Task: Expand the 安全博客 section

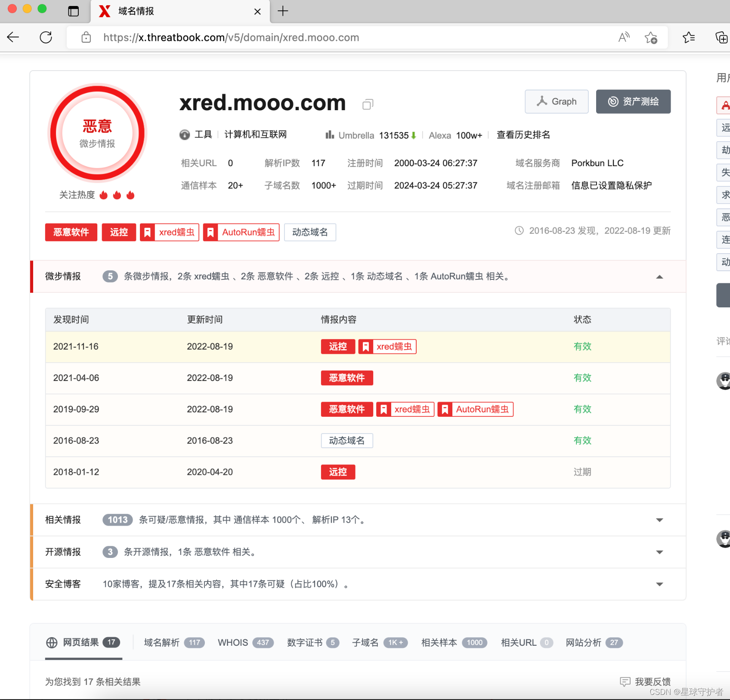Action: pyautogui.click(x=659, y=584)
